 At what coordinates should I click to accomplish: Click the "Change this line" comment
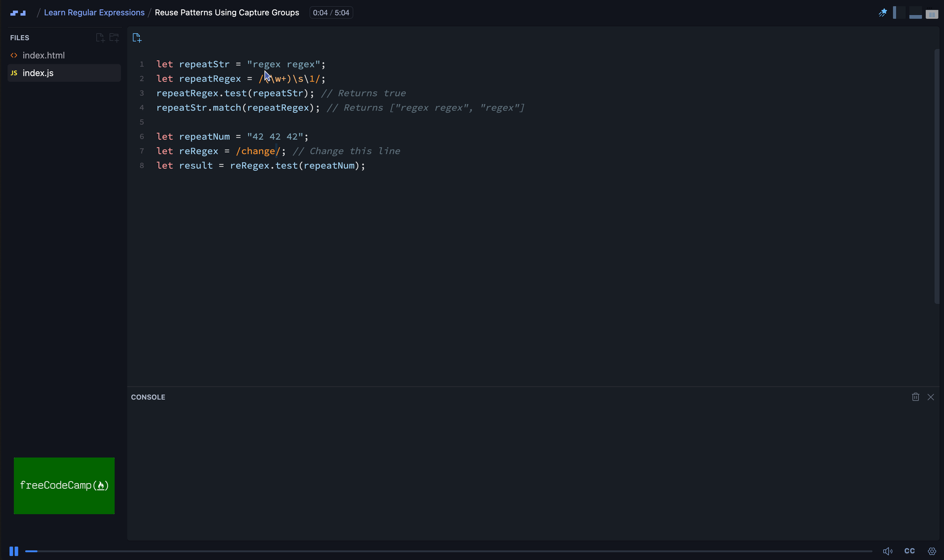[x=346, y=151]
